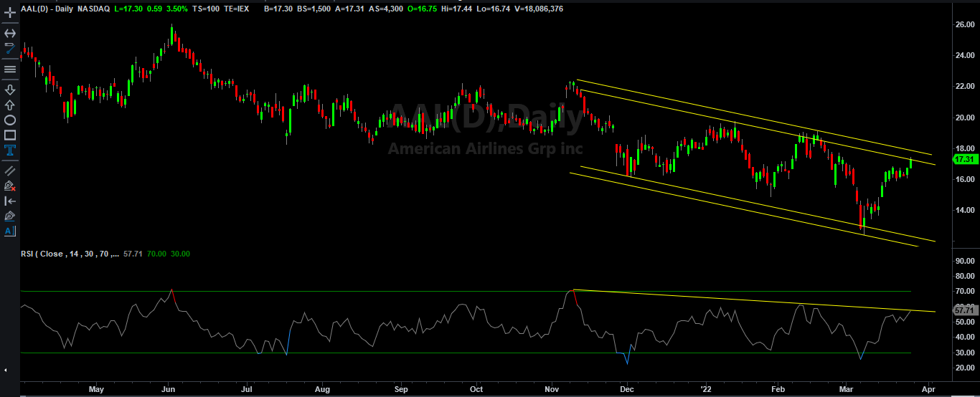Click the RSI indicator label

[x=71, y=254]
